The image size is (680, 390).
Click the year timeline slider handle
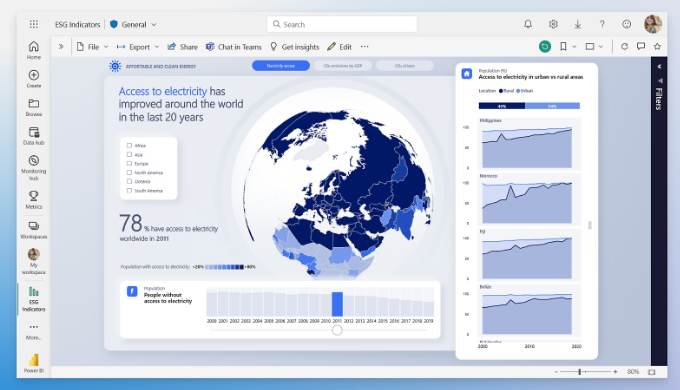point(337,330)
